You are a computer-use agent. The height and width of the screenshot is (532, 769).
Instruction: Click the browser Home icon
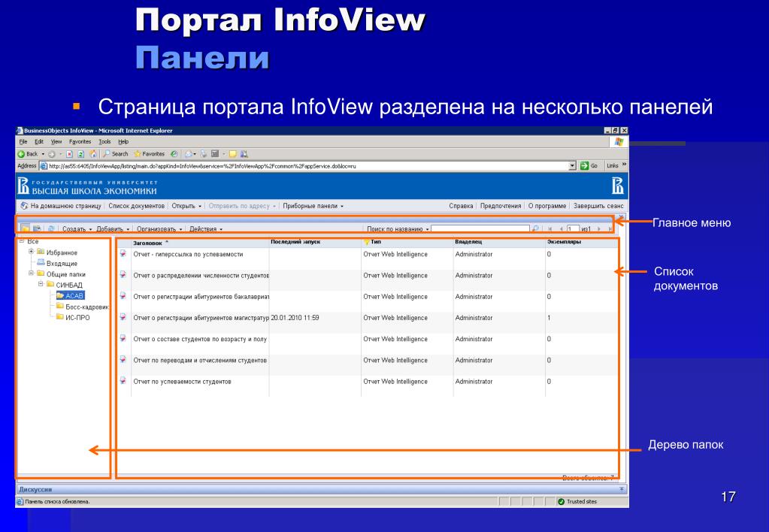(92, 154)
